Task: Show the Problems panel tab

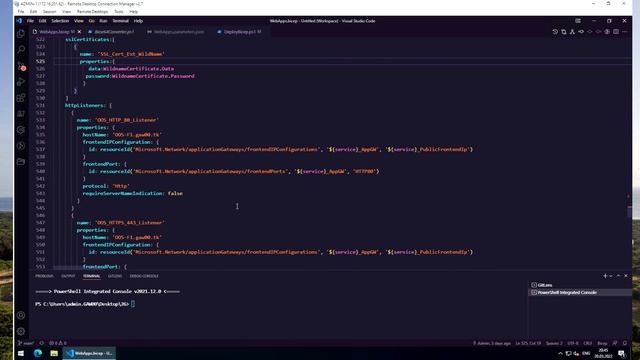Action: pos(44,276)
